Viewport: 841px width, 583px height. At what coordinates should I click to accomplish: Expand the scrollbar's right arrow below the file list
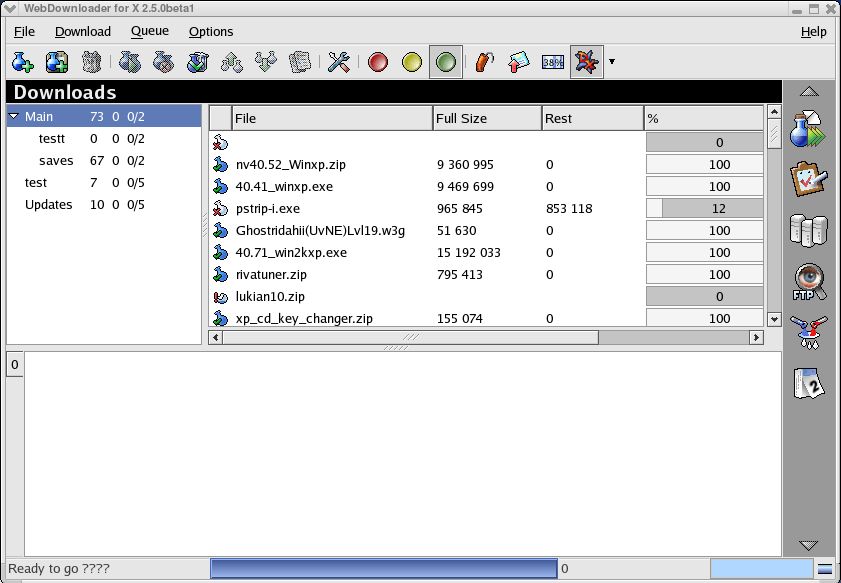point(758,338)
